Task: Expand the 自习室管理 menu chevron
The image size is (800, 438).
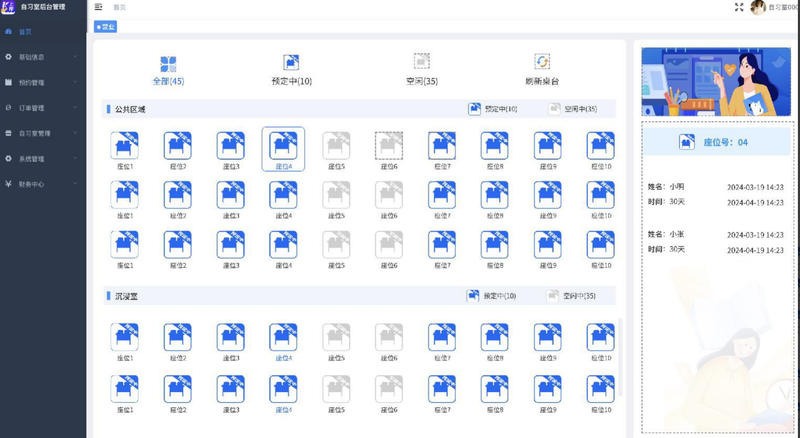Action: point(75,133)
